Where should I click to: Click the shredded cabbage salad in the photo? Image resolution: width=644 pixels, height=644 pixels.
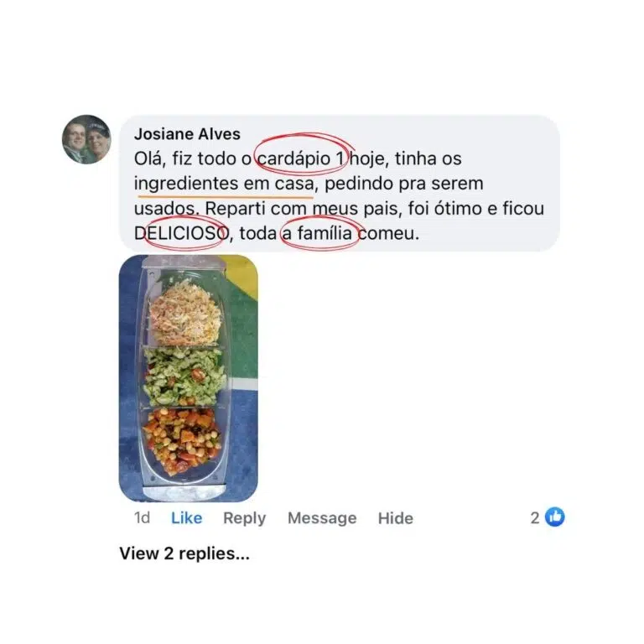(185, 313)
